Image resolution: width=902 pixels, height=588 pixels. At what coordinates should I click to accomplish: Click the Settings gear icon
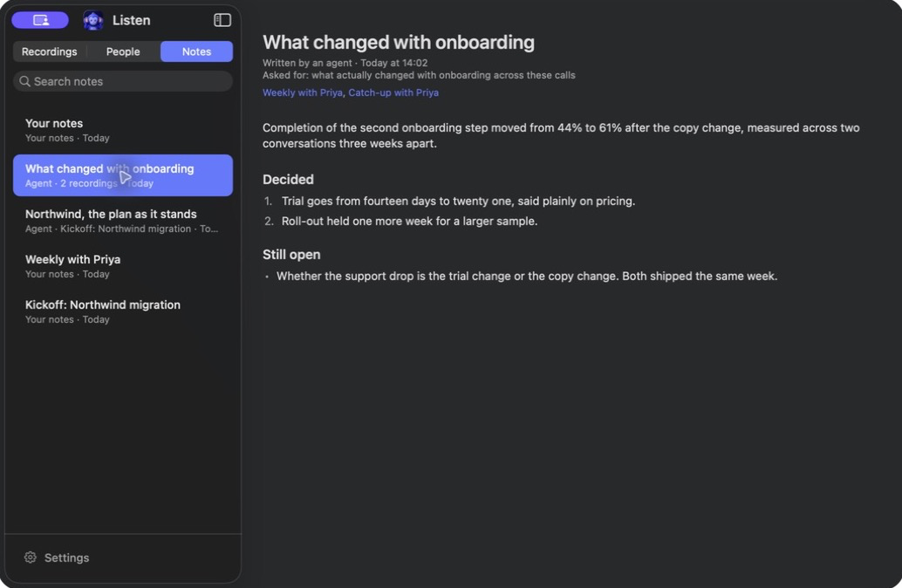point(31,557)
